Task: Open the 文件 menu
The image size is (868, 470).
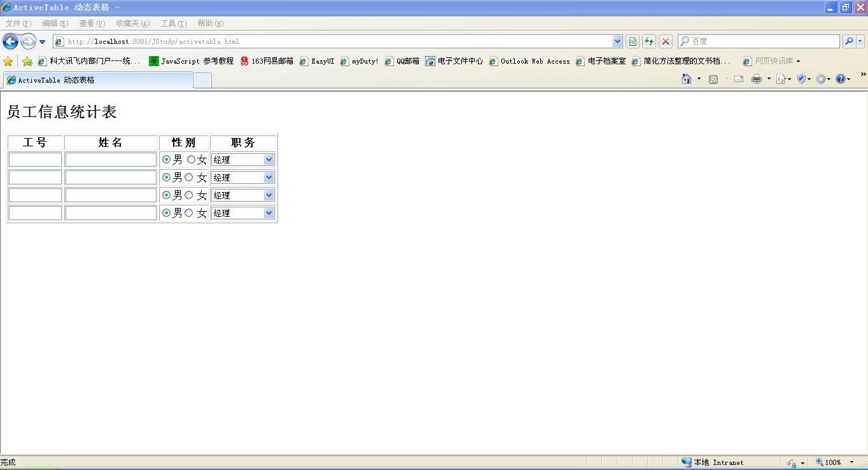Action: (x=18, y=24)
